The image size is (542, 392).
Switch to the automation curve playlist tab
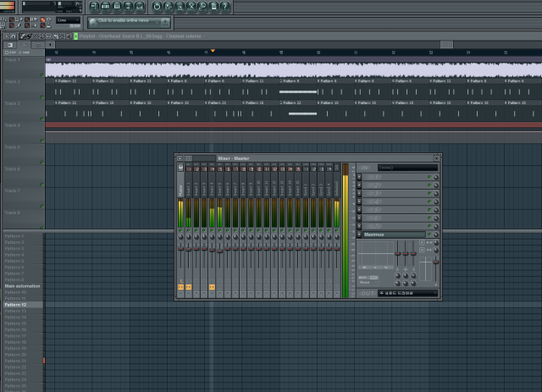[x=24, y=45]
